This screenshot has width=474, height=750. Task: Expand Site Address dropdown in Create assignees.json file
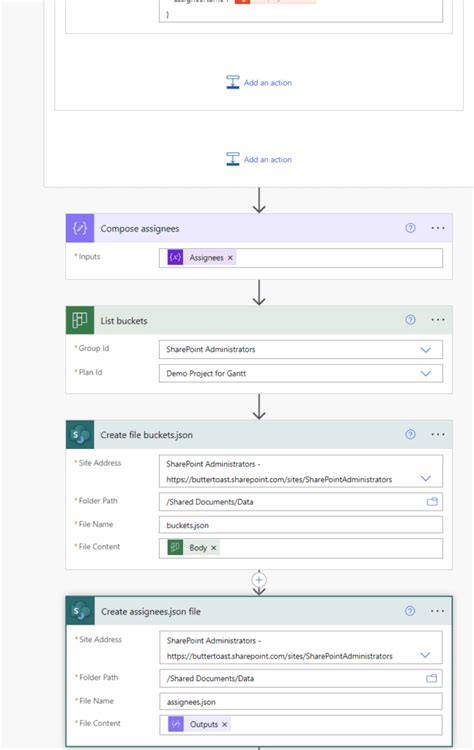pos(425,655)
